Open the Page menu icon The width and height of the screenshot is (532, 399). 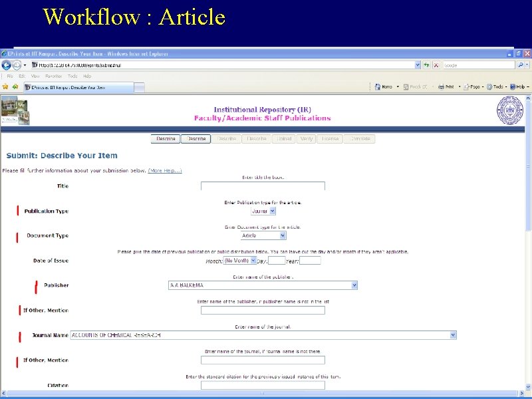(x=466, y=86)
